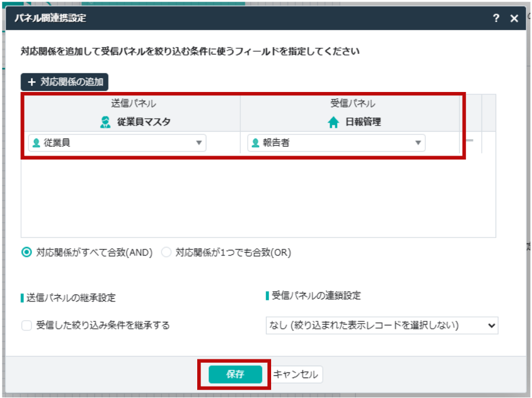Select 対応関係がすべて合致(AND) radio option
Screen dimensions: 532x398
tap(26, 253)
